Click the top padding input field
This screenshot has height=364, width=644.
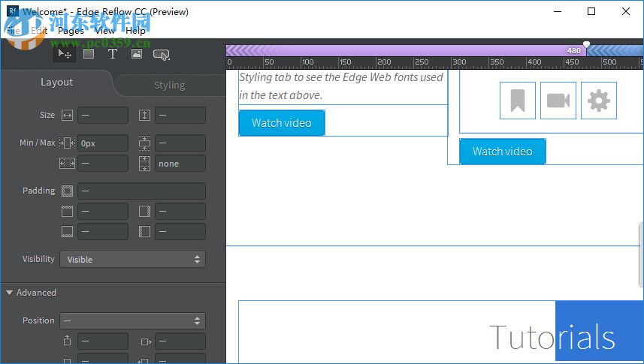click(103, 212)
